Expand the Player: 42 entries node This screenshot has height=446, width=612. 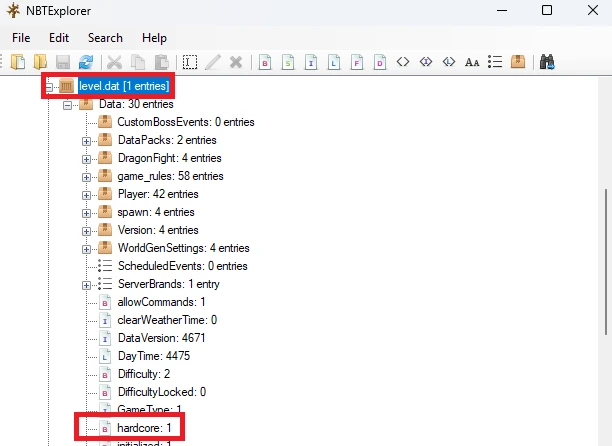[86, 195]
